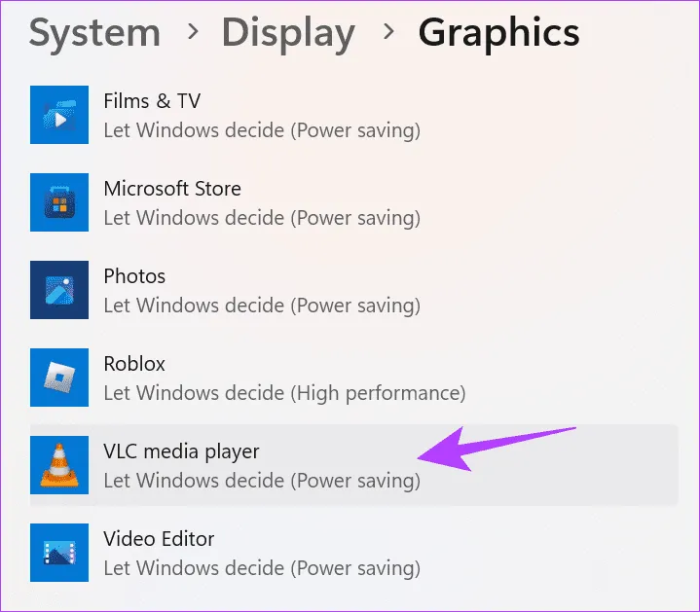Go back to System in breadcrumb
700x613 pixels.
click(94, 33)
